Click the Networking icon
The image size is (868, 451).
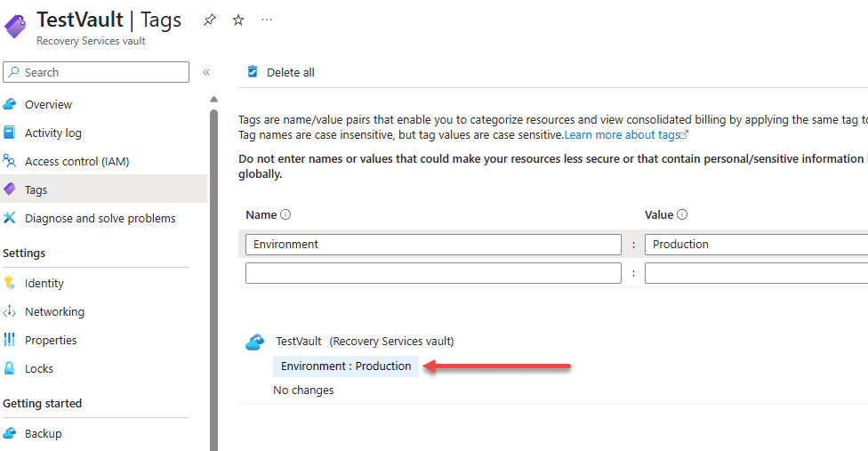[10, 311]
